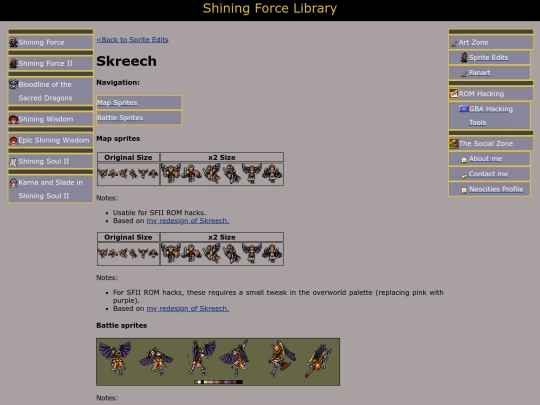
Task: Click the Neocities Profile icon
Action: point(464,190)
